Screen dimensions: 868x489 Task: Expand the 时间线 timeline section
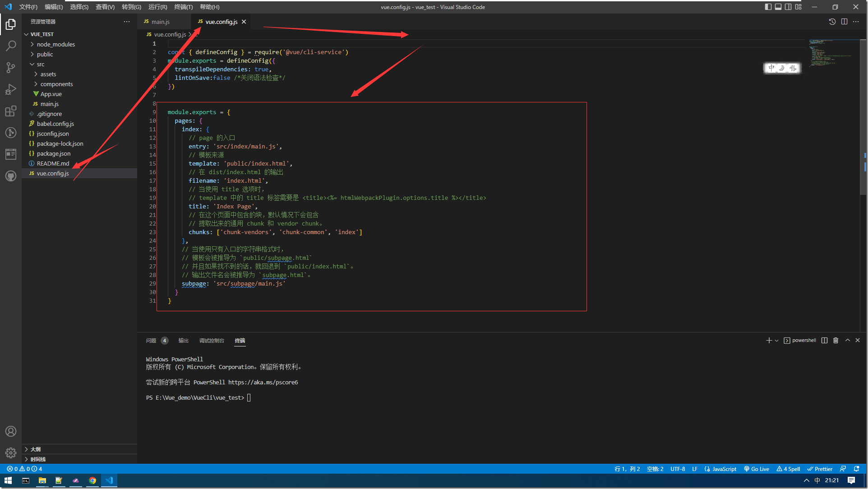pyautogui.click(x=79, y=459)
